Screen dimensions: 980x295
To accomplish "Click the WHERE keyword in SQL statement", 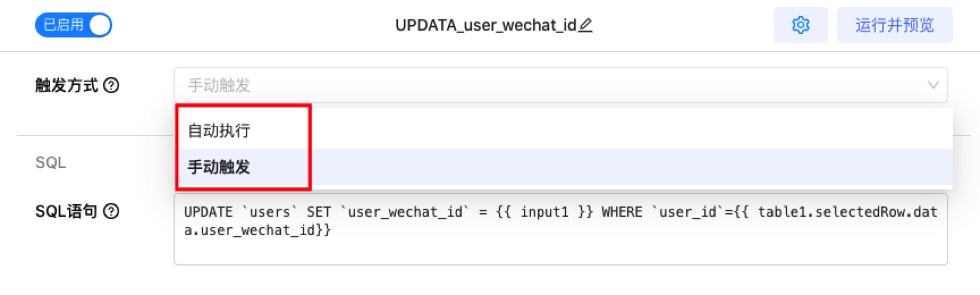I will (x=622, y=212).
